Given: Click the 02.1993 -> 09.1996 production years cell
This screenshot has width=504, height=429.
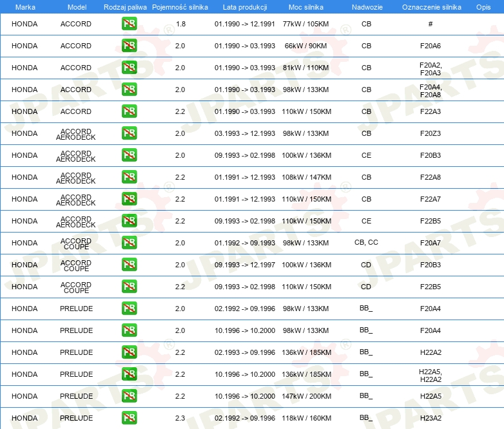Looking at the screenshot, I should click(245, 352).
